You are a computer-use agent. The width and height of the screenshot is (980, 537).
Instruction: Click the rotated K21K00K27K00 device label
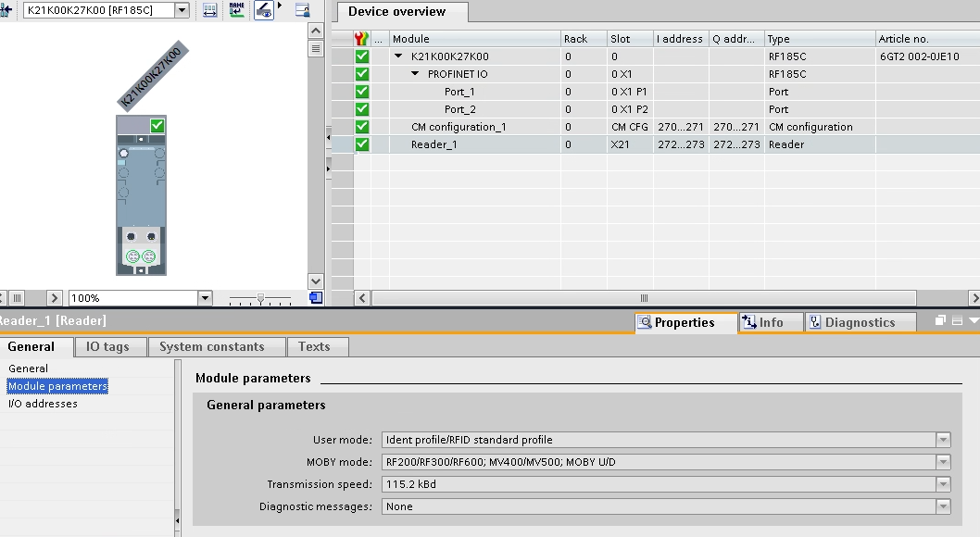[x=153, y=76]
